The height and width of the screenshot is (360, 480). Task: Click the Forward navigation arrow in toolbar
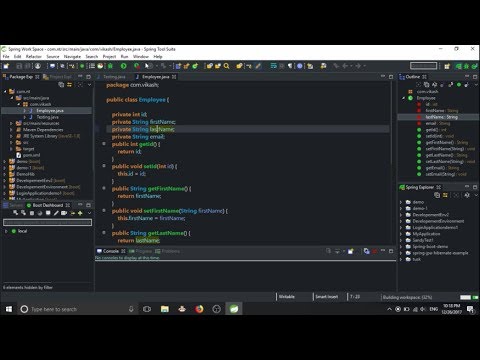tap(358, 66)
